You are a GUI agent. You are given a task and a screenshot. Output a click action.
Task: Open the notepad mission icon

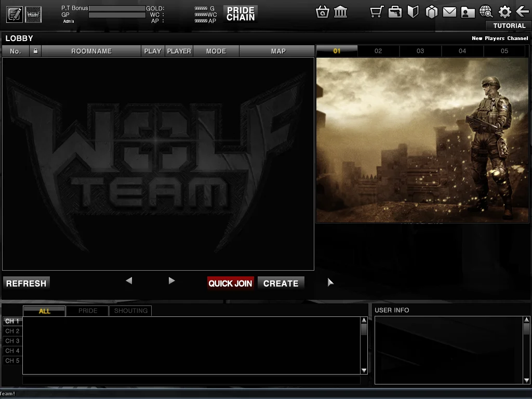coord(15,15)
